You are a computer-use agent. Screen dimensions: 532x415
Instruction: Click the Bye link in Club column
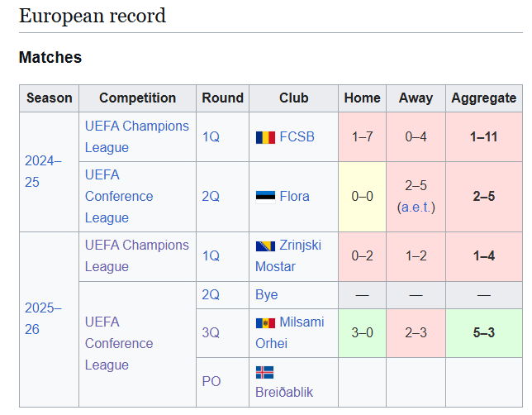pyautogui.click(x=266, y=295)
